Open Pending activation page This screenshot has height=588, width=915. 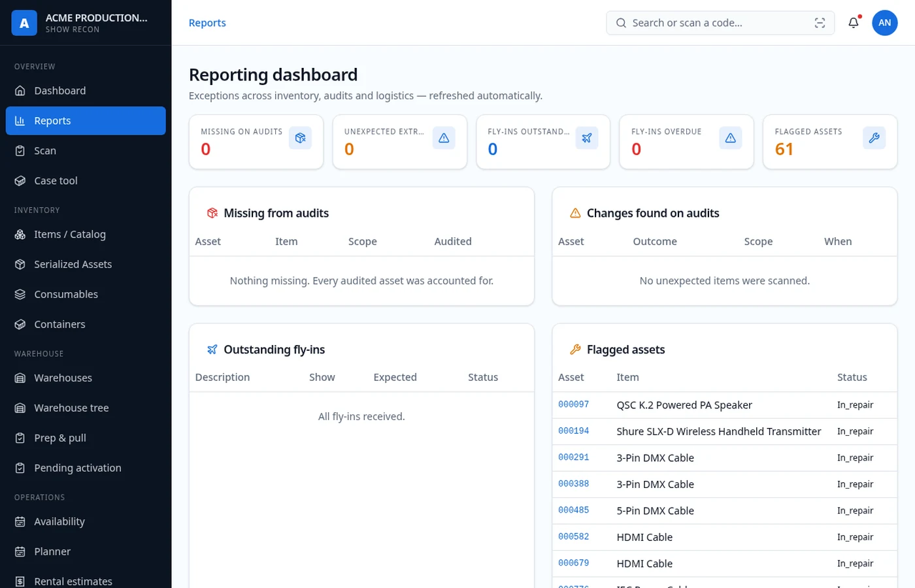(x=86, y=468)
